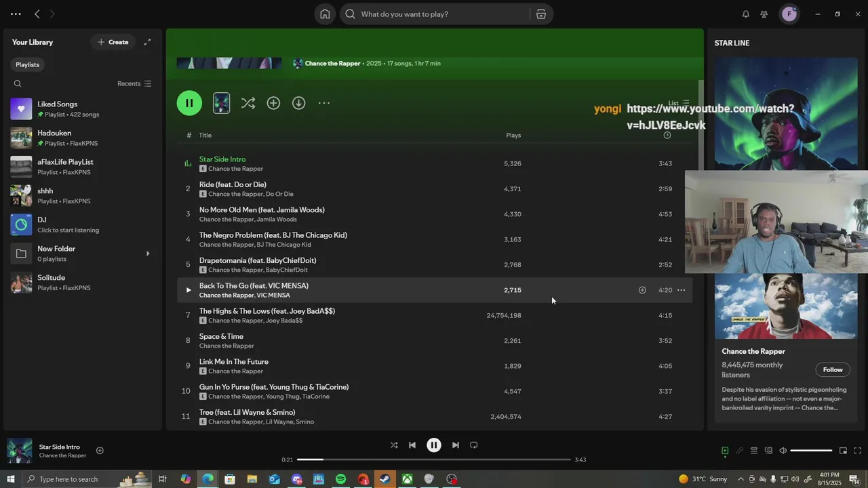Download the album
868x488 pixels.
[299, 103]
